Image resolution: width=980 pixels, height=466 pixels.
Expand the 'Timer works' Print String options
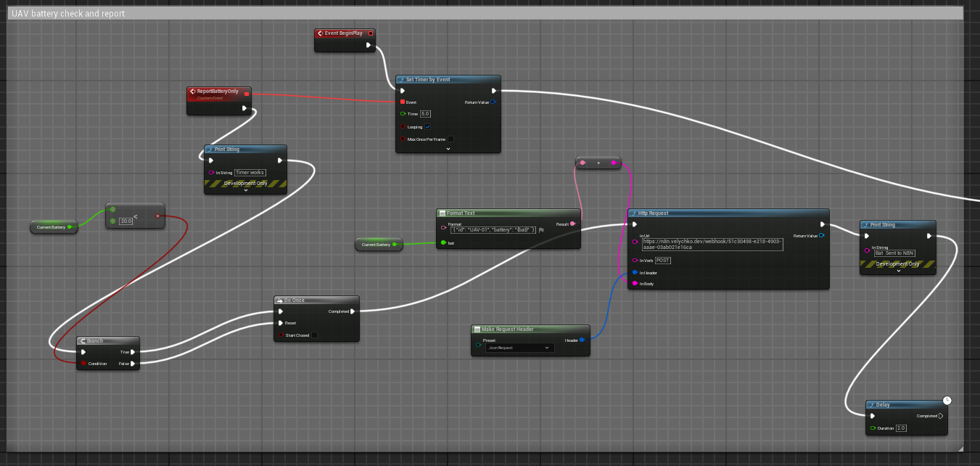click(245, 189)
